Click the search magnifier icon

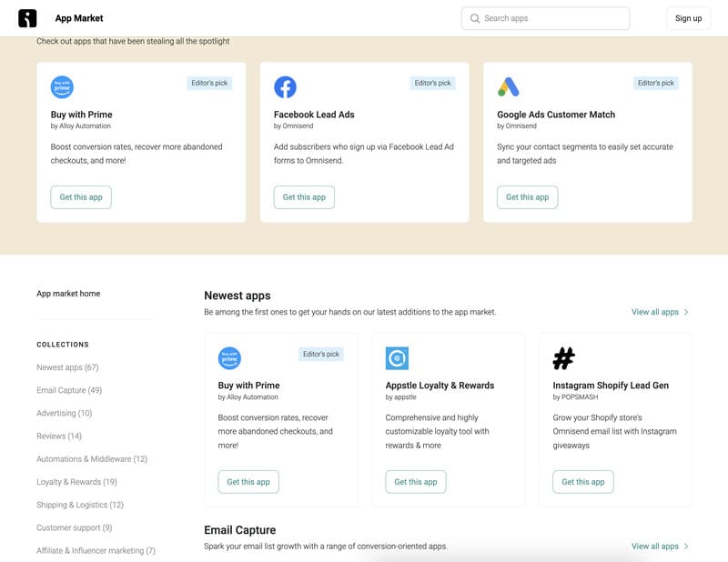pyautogui.click(x=474, y=18)
